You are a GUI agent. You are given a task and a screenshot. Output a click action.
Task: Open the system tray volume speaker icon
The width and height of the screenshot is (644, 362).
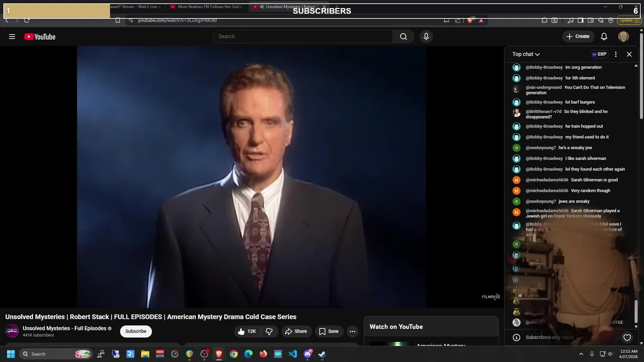[x=610, y=354]
